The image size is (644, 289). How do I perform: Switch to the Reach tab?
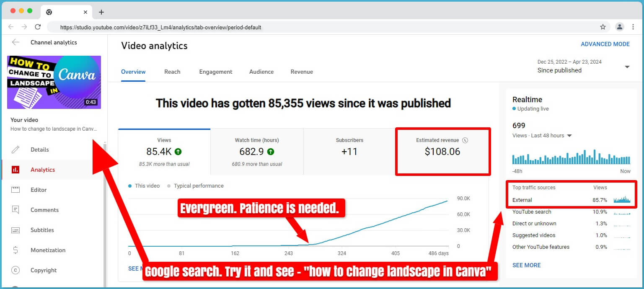pyautogui.click(x=172, y=72)
